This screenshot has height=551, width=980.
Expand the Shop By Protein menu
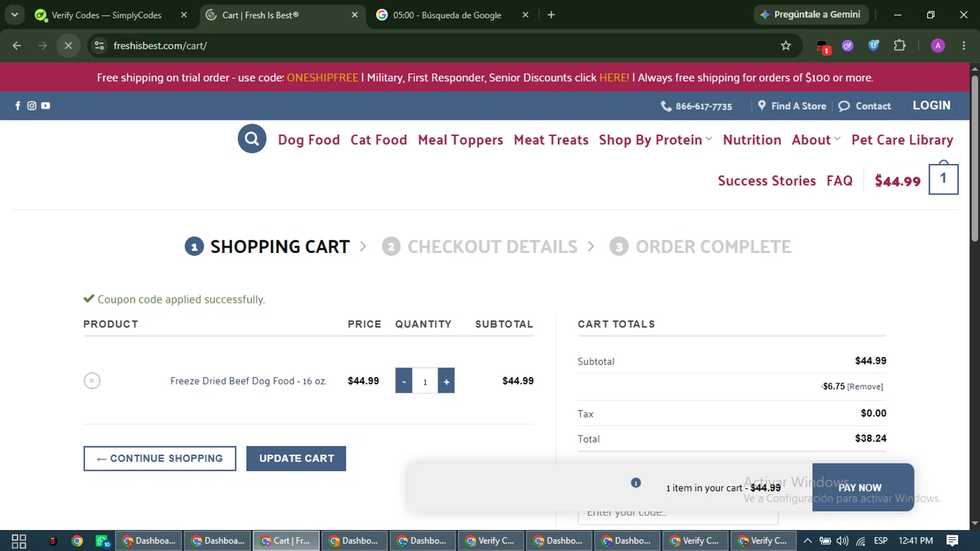point(655,140)
